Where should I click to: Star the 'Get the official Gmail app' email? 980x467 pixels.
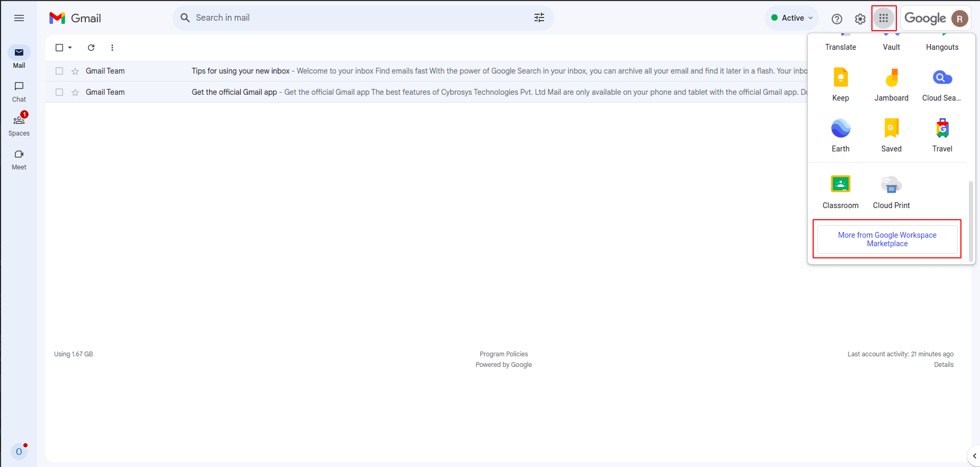point(75,92)
